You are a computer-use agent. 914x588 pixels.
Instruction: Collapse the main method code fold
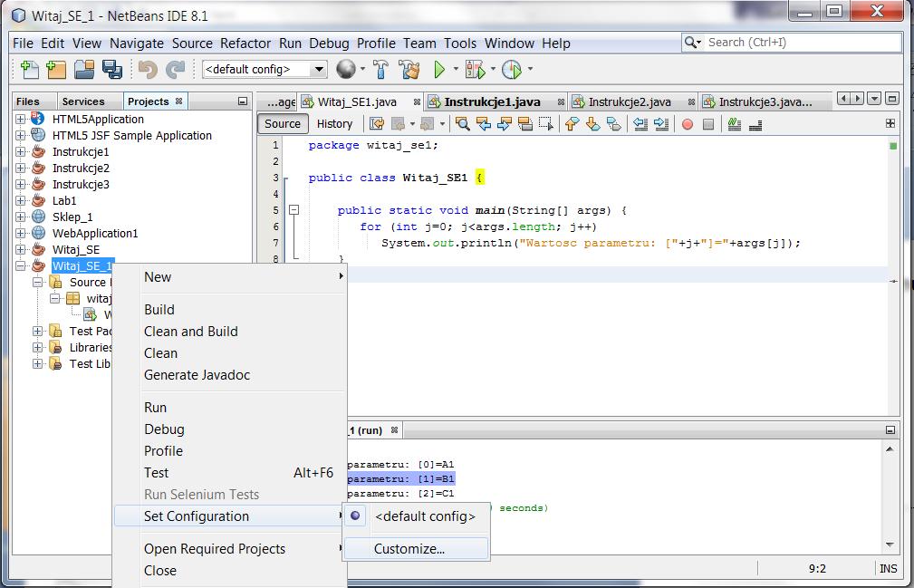pyautogui.click(x=294, y=210)
